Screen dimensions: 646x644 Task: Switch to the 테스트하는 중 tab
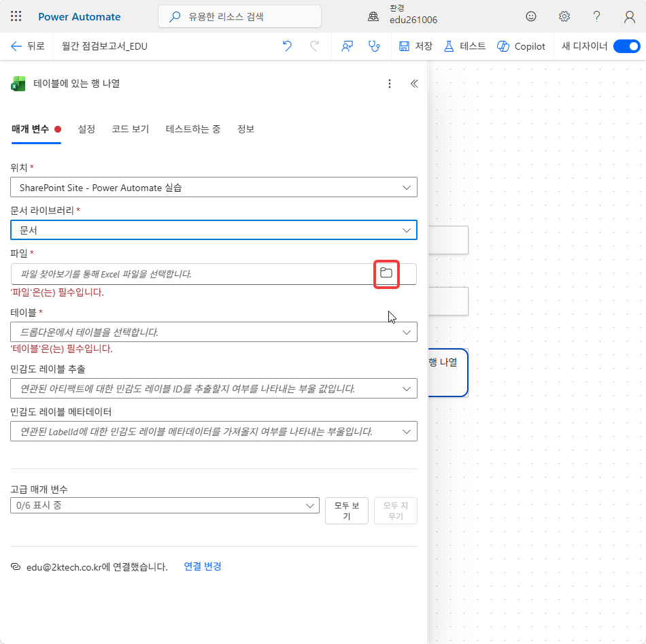193,129
